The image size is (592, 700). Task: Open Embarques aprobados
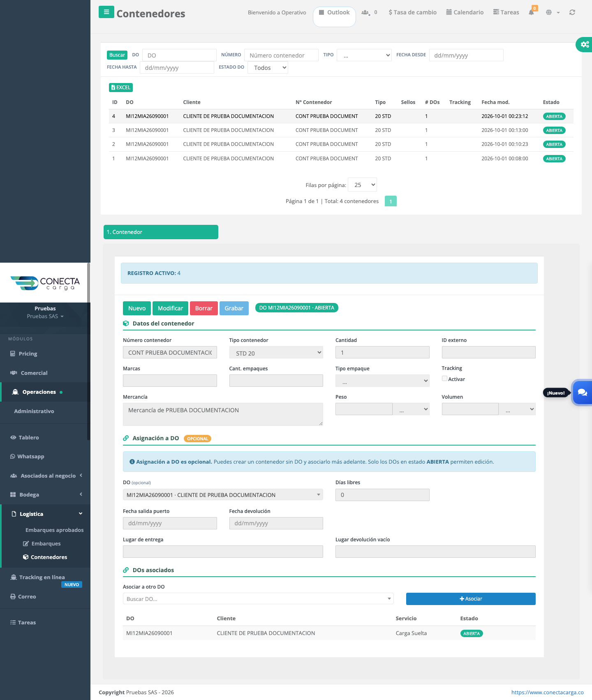point(54,530)
